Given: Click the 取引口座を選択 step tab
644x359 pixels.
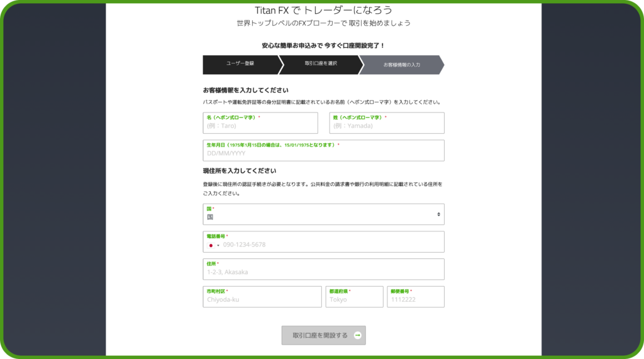Looking at the screenshot, I should coord(321,65).
